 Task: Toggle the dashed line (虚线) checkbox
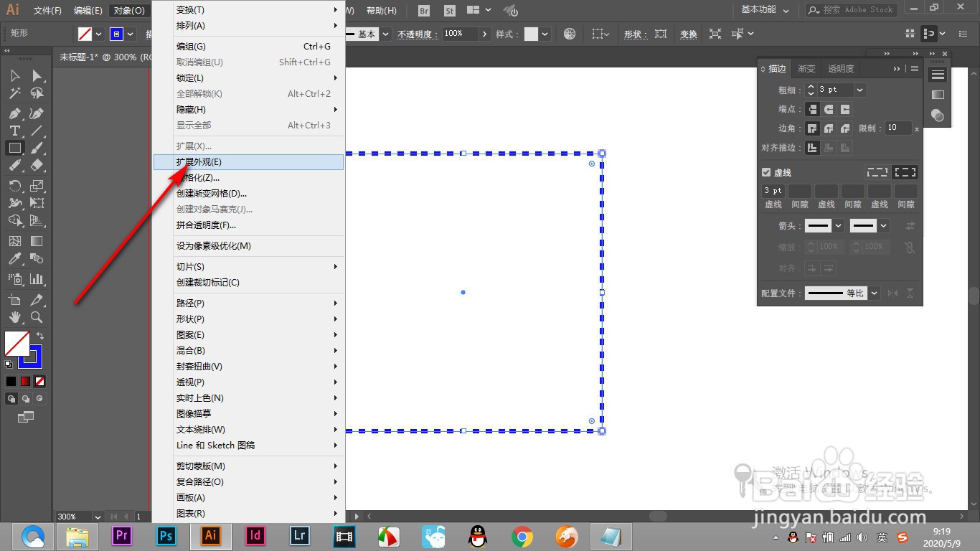coord(766,172)
